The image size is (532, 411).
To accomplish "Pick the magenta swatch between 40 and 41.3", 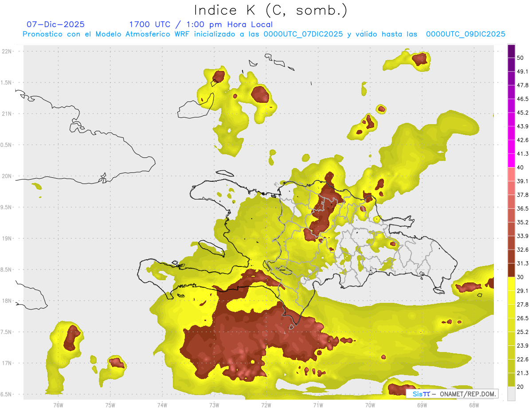I will point(511,160).
